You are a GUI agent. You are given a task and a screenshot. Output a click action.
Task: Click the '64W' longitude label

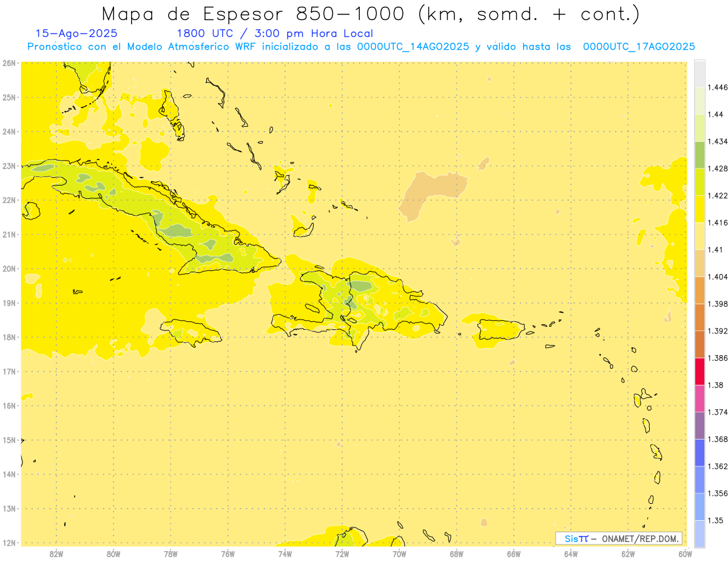click(x=570, y=554)
